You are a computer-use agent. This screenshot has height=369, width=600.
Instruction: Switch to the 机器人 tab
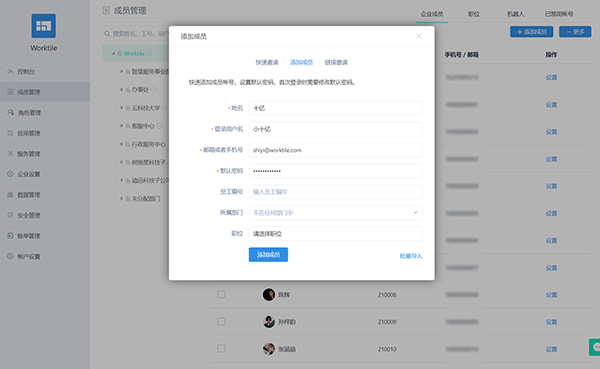click(x=515, y=14)
